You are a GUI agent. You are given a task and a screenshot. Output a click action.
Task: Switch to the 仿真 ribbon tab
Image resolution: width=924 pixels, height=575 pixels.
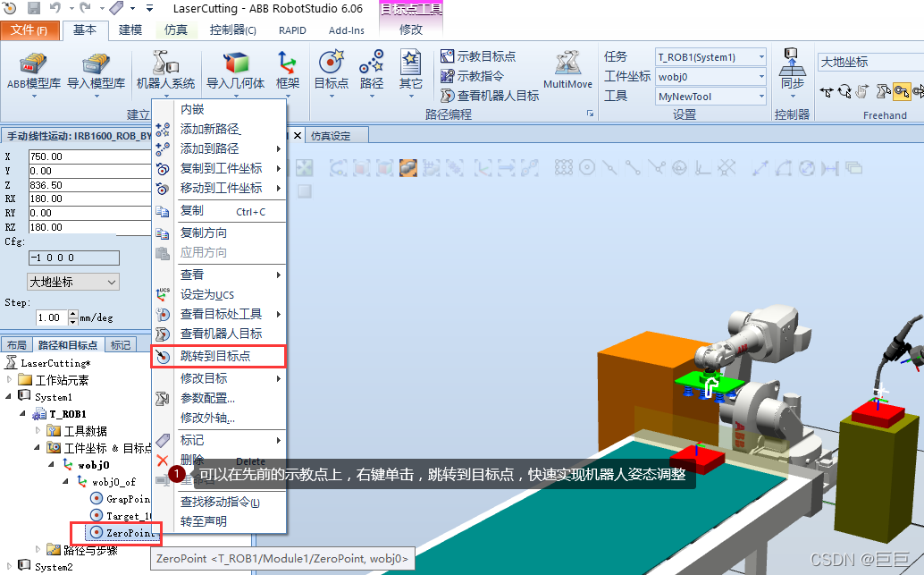click(176, 30)
